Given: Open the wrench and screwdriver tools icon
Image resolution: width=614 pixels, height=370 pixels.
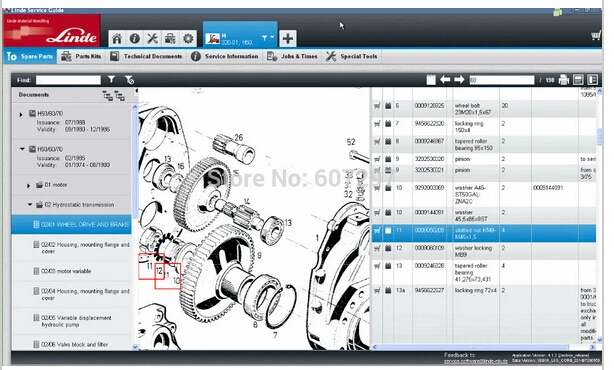Looking at the screenshot, I should pos(152,38).
